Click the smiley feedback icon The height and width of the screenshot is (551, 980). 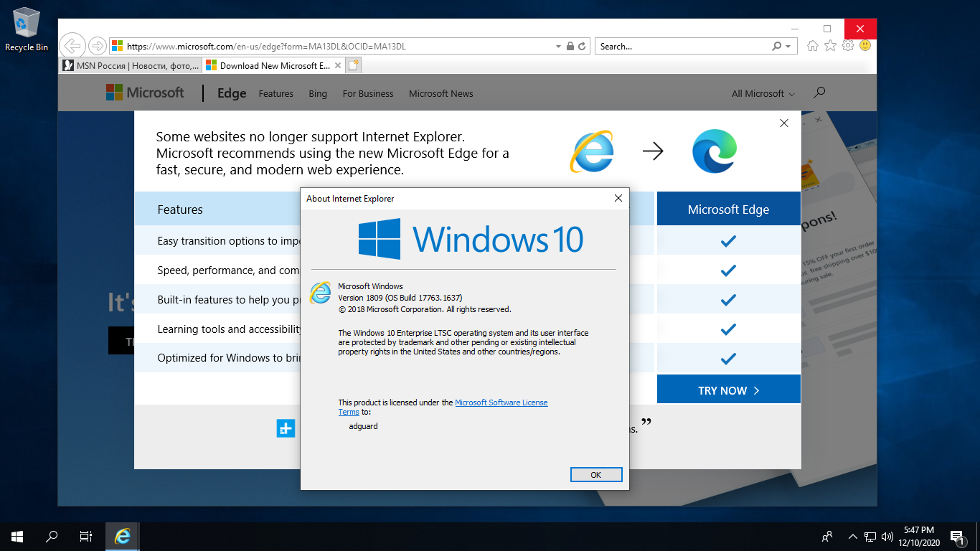point(865,45)
